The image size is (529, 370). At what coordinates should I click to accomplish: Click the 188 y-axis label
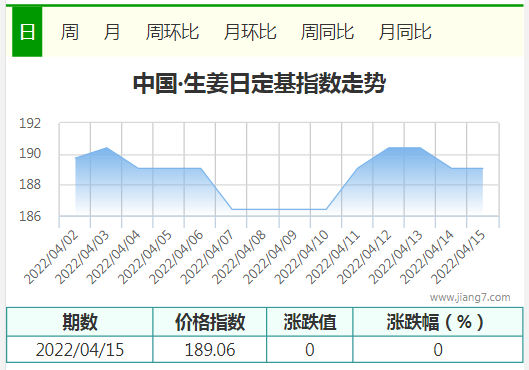click(30, 184)
